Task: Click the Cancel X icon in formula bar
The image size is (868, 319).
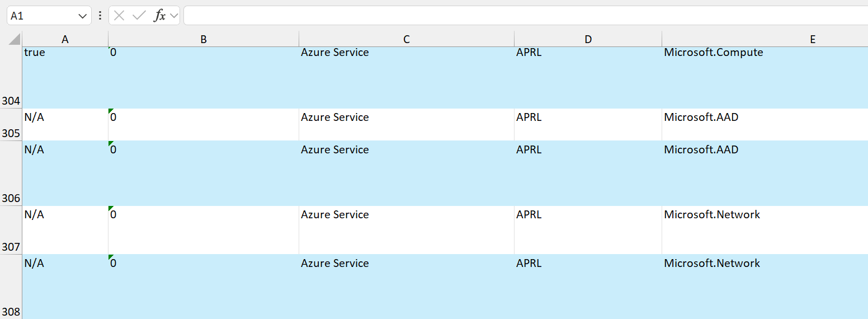Action: coord(119,16)
